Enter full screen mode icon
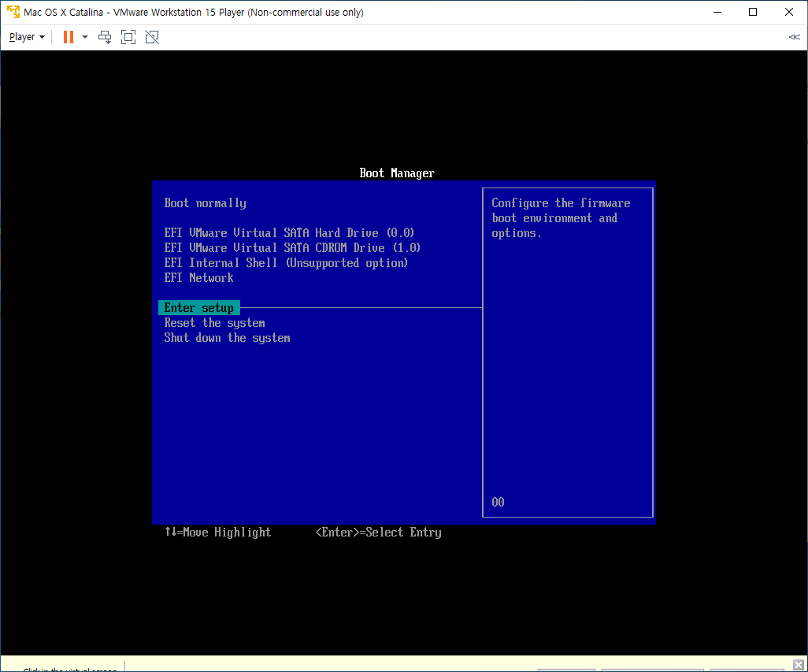 point(128,37)
